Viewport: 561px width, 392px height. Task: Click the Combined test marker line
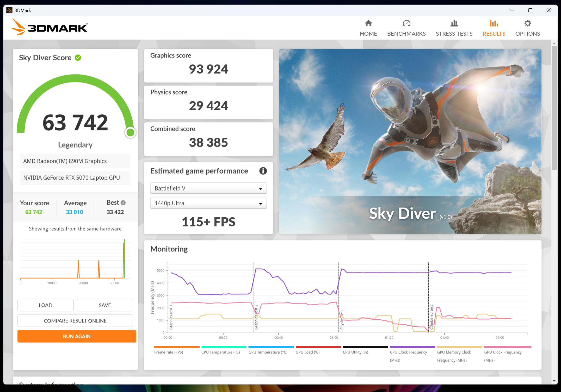pos(428,297)
